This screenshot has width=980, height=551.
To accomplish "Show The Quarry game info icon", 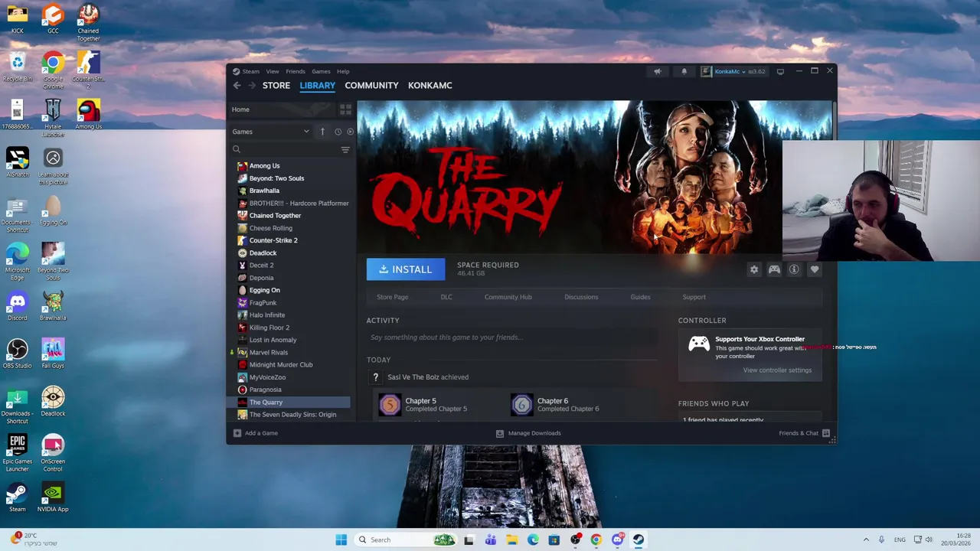I will pyautogui.click(x=794, y=269).
